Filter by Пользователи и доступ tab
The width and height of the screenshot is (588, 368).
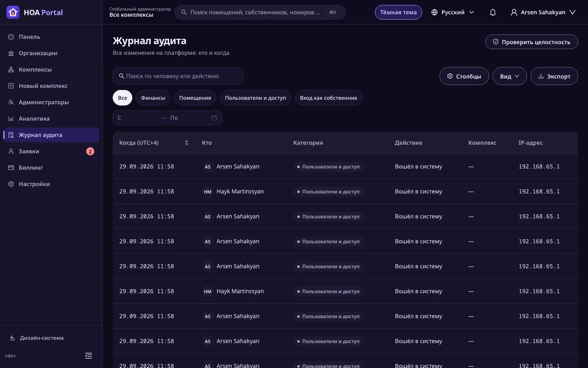coord(256,98)
